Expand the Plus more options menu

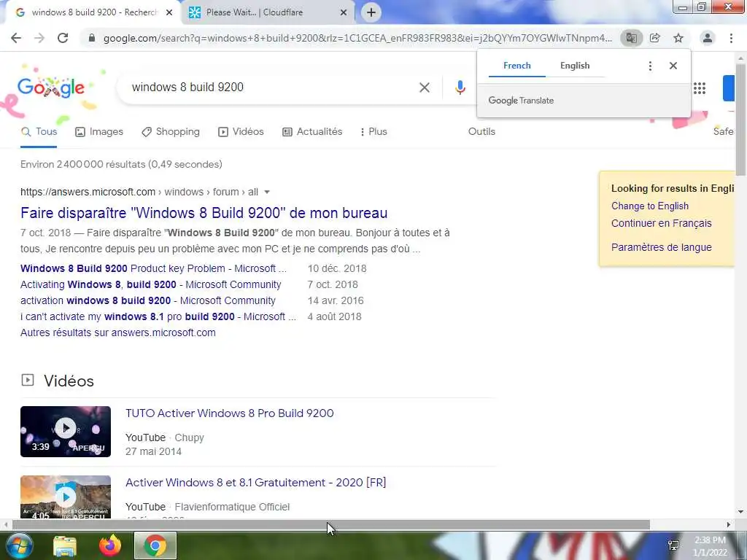pyautogui.click(x=373, y=132)
